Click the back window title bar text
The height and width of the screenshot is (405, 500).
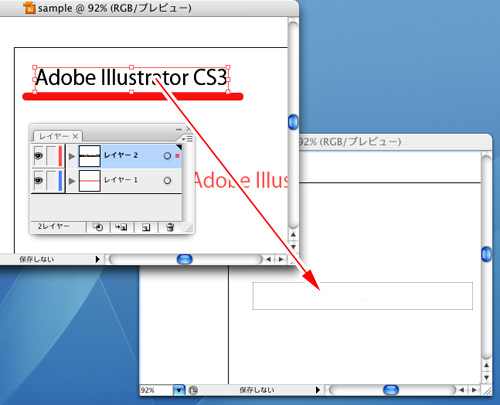pos(350,142)
